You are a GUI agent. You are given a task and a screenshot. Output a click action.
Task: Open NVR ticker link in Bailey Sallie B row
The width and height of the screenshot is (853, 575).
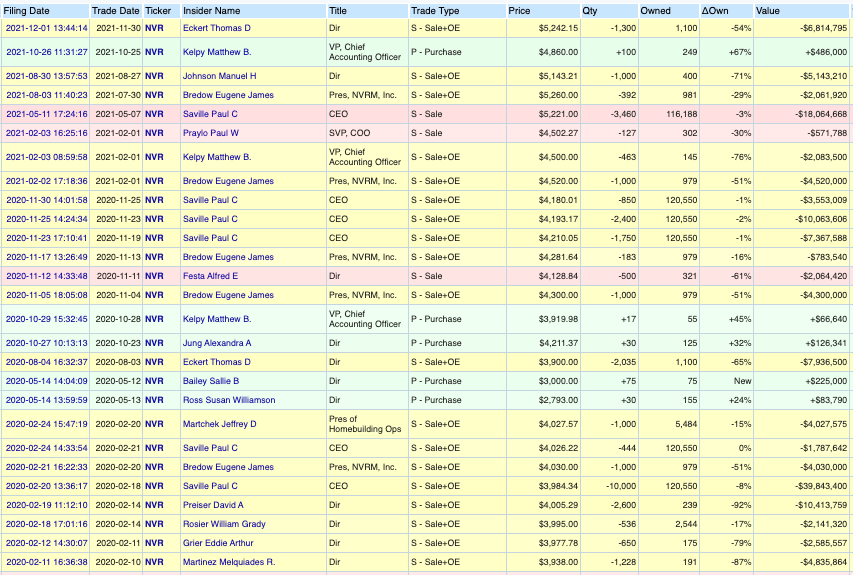[x=154, y=381]
